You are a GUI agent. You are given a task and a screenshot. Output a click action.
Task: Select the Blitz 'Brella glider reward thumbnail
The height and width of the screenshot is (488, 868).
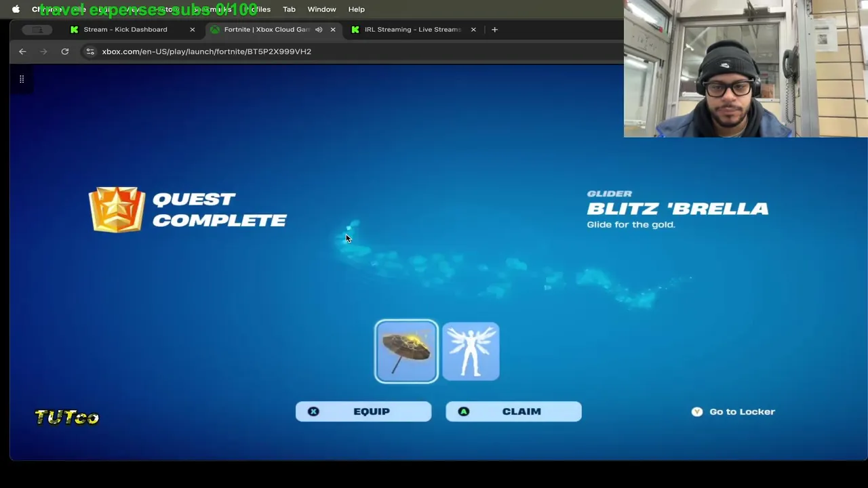[x=406, y=351]
